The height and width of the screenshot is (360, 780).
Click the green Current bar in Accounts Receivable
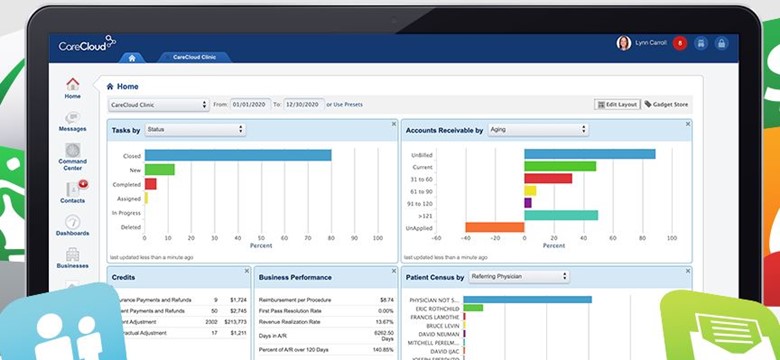click(x=560, y=166)
